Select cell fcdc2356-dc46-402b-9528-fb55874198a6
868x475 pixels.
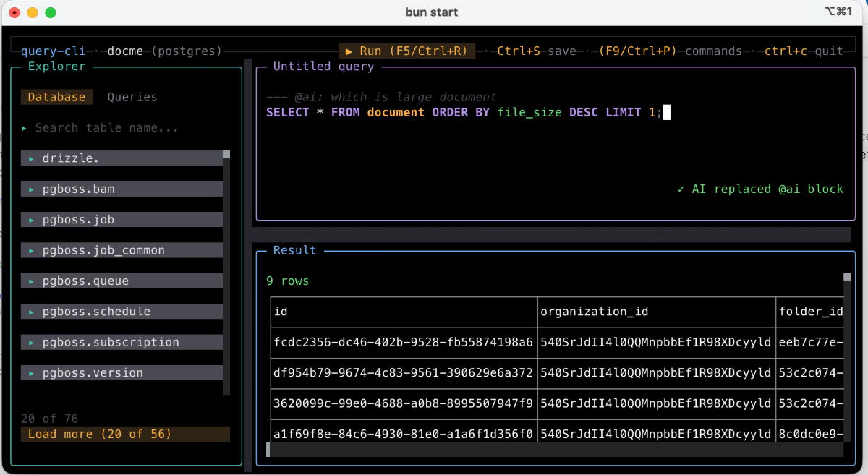coord(404,342)
